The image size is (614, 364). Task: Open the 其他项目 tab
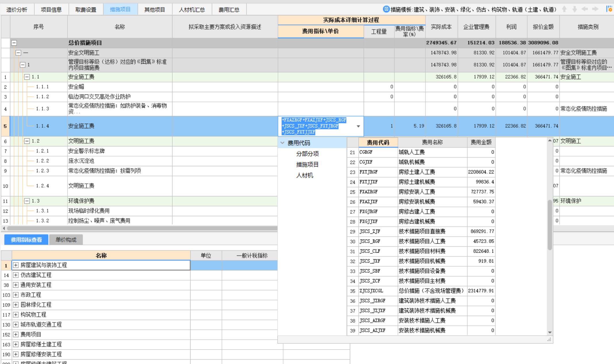[x=155, y=10]
